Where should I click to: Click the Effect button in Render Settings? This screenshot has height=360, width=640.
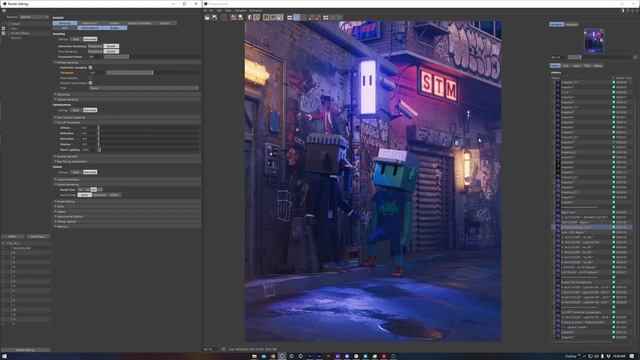coord(13,236)
